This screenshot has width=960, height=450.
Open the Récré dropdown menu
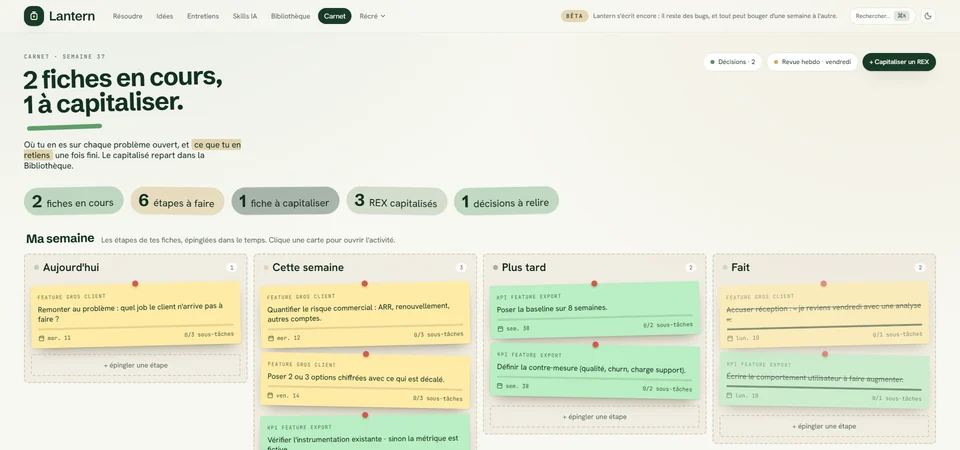(x=372, y=16)
